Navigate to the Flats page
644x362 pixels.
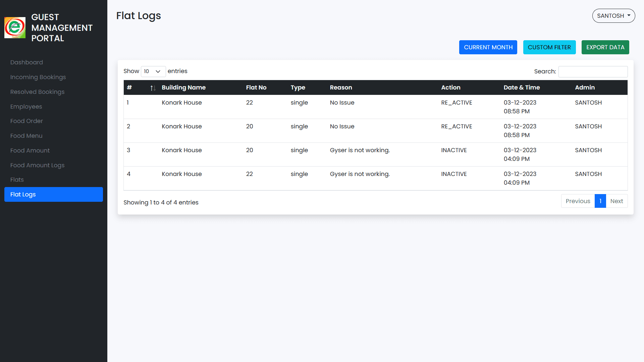tap(17, 179)
